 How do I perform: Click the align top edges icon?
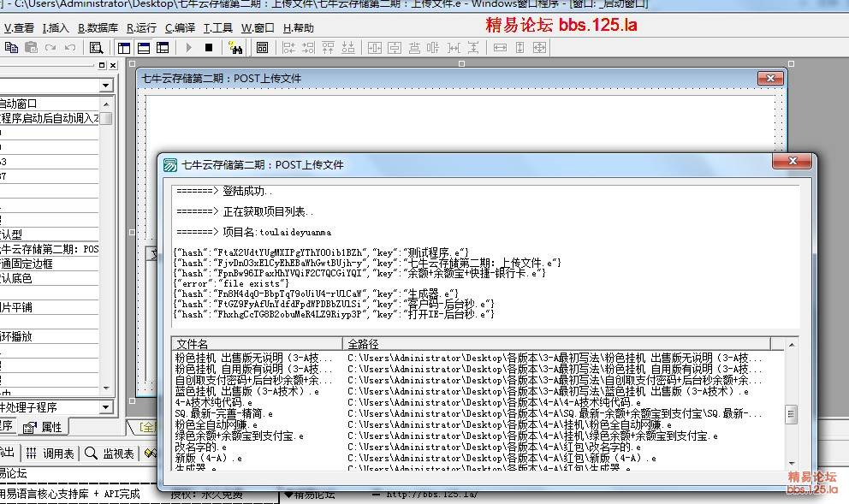pyautogui.click(x=328, y=48)
